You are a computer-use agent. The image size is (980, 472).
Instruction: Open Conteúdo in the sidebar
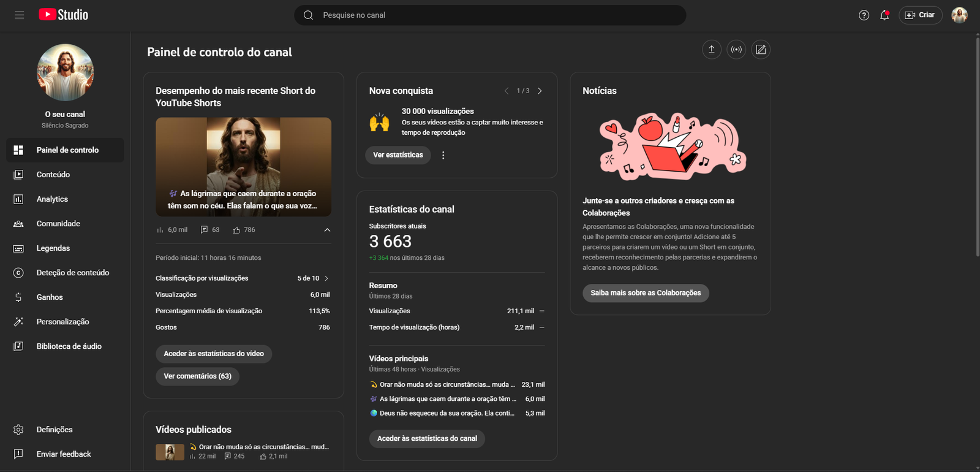(53, 175)
